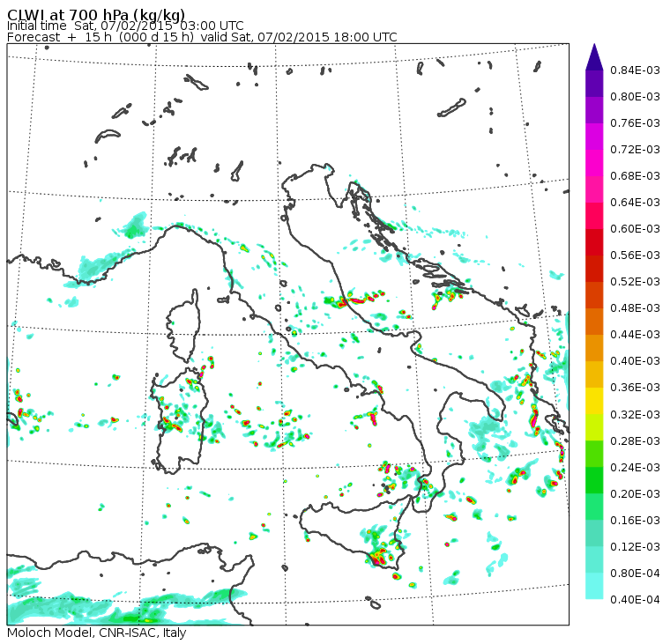The width and height of the screenshot is (670, 644).
Task: Pick the purple band between 0.80E-03 and 0.84E-03
Action: click(x=594, y=84)
